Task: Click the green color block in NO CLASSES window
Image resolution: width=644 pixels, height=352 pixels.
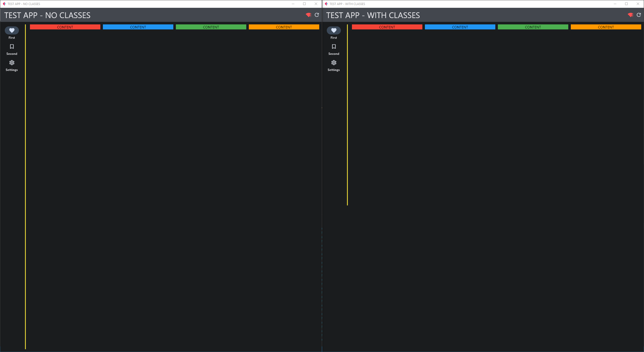Action: tap(211, 27)
